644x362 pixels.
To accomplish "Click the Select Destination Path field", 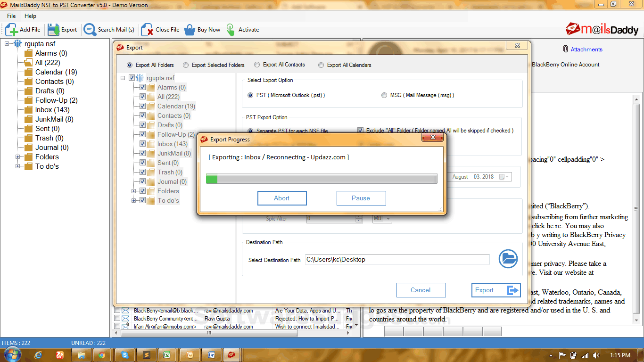I will click(397, 259).
